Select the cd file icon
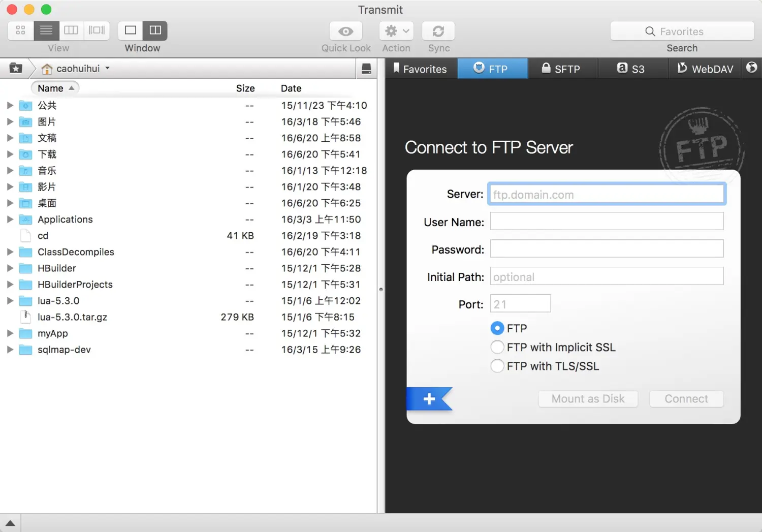The height and width of the screenshot is (532, 762). 25,235
